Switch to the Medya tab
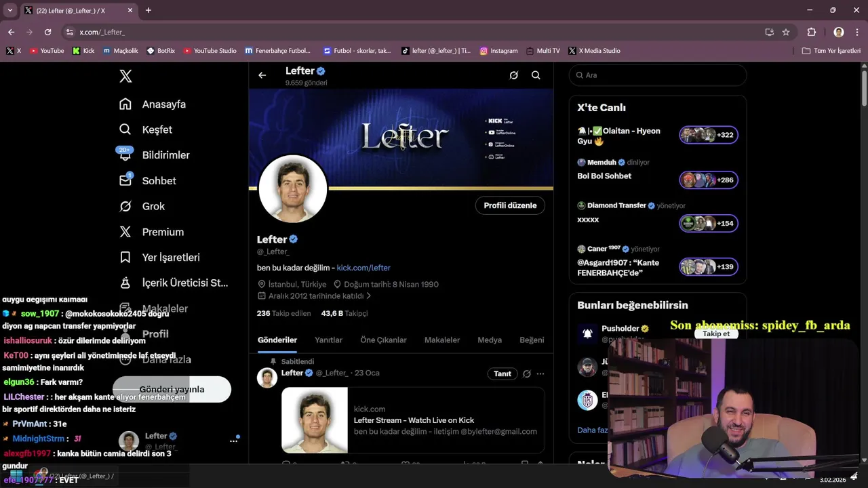Viewport: 868px width, 488px height. pos(490,340)
